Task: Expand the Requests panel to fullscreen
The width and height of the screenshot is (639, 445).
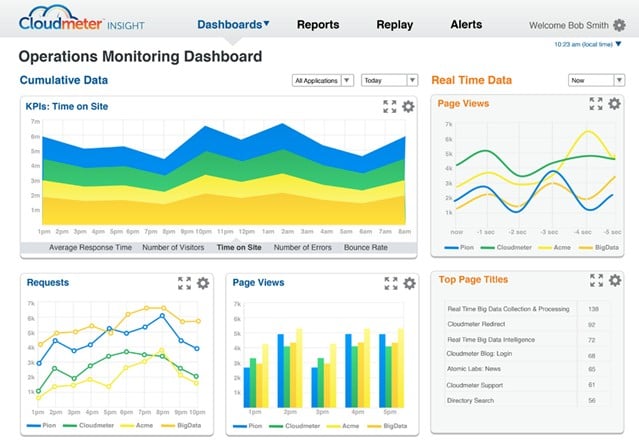Action: point(184,283)
